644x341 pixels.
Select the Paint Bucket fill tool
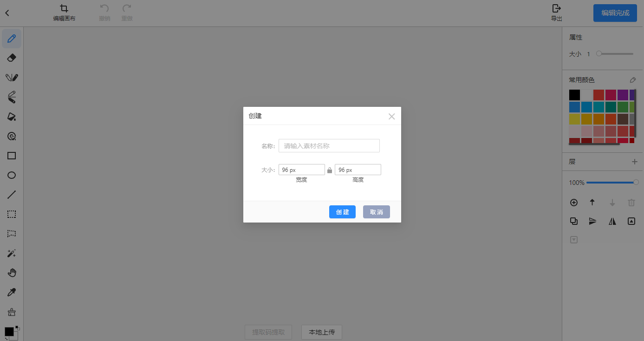[12, 117]
